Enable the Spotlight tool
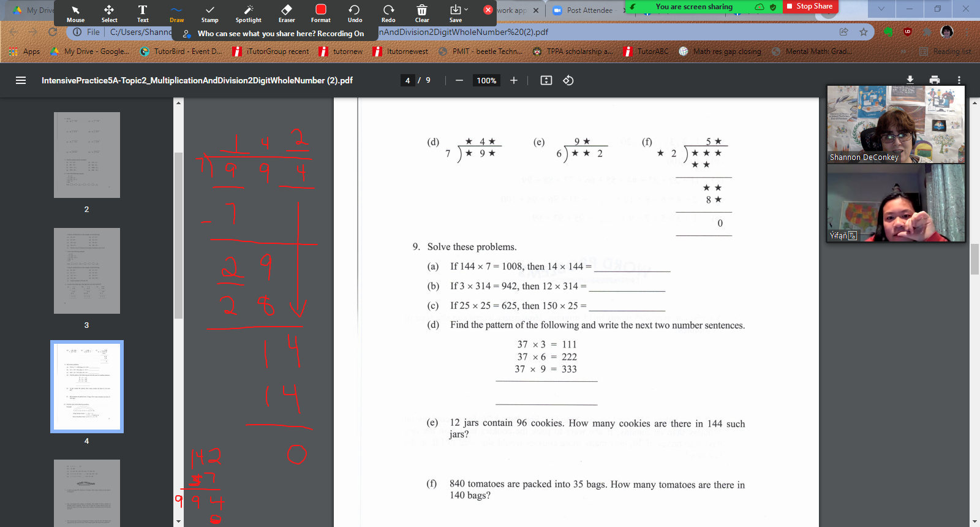This screenshot has height=527, width=980. 249,13
